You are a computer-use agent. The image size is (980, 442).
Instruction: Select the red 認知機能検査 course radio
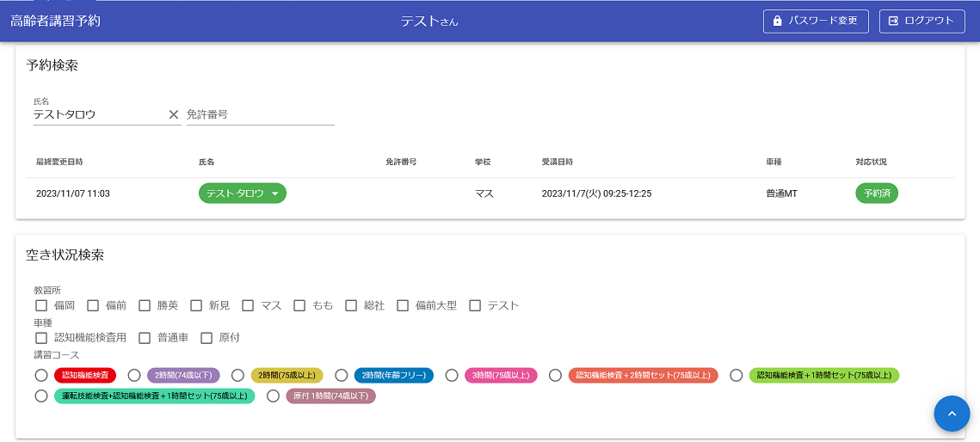click(41, 375)
